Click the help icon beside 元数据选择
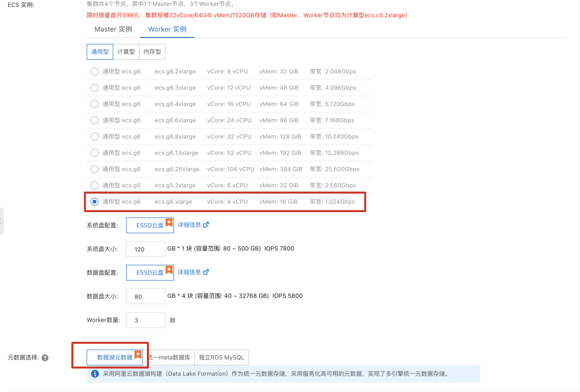580x392 pixels. pos(45,358)
